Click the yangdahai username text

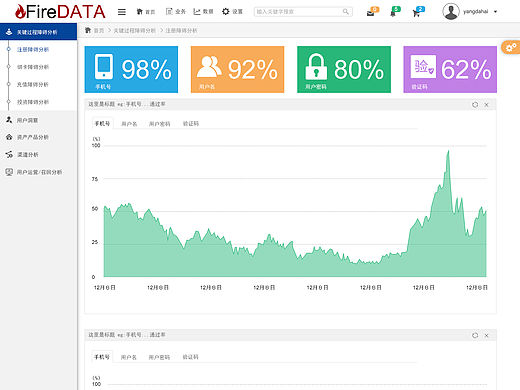(x=475, y=12)
